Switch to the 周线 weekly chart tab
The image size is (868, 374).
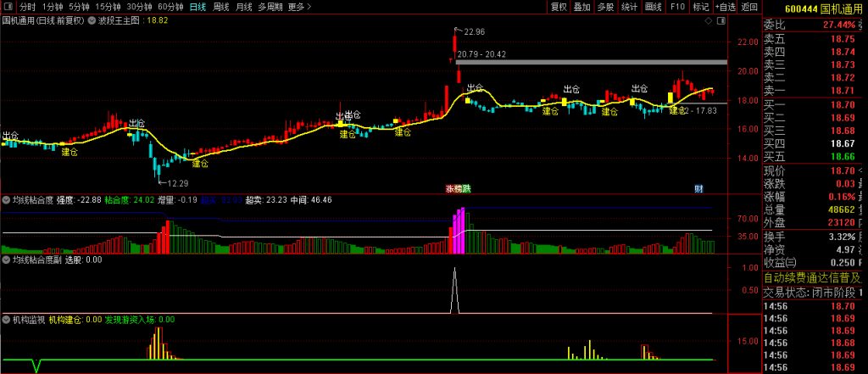tap(221, 7)
